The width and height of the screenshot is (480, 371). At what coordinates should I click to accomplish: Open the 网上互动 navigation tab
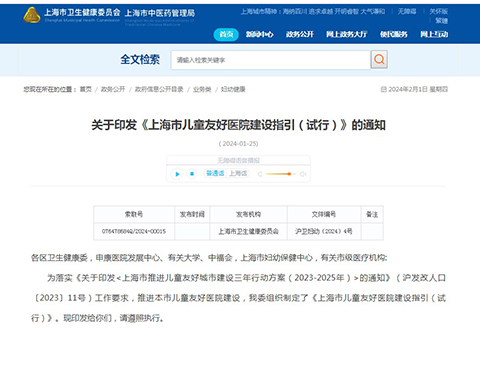click(434, 34)
